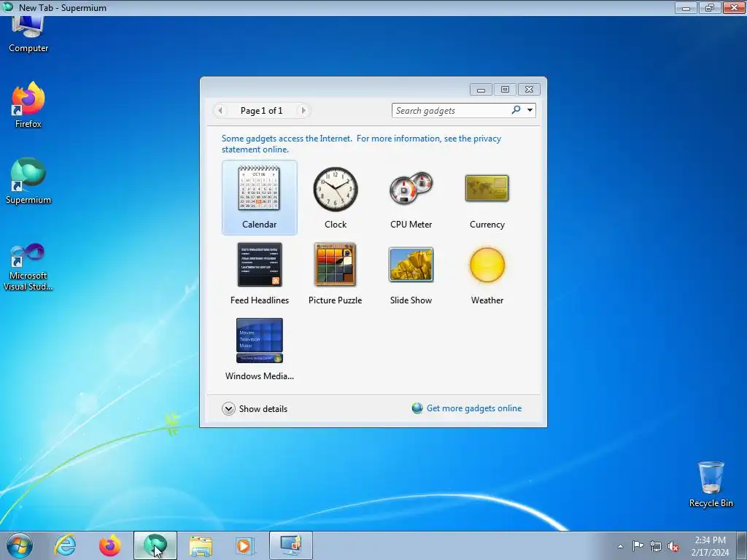Open the Windows Start menu
Image resolution: width=747 pixels, height=560 pixels.
pyautogui.click(x=20, y=545)
